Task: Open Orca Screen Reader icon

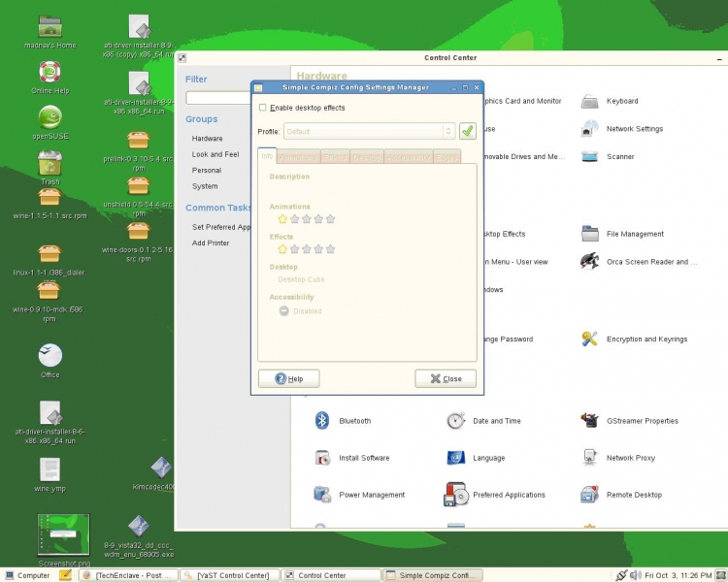Action: coord(589,261)
